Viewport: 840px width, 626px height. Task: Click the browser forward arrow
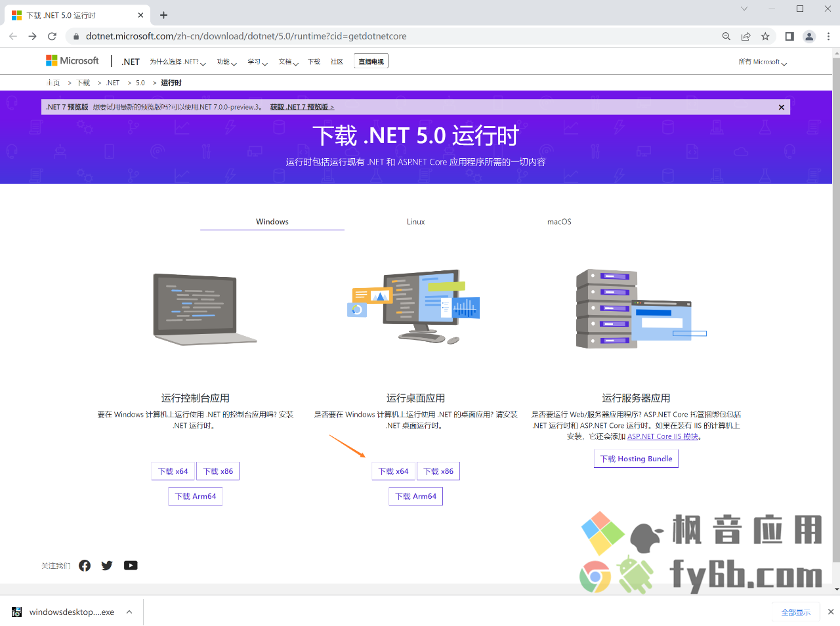pyautogui.click(x=32, y=36)
